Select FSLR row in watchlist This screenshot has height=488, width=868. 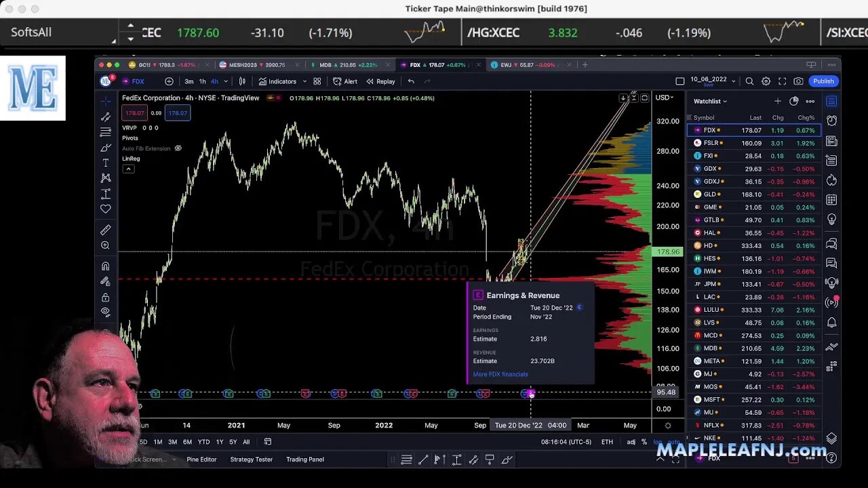pos(754,143)
